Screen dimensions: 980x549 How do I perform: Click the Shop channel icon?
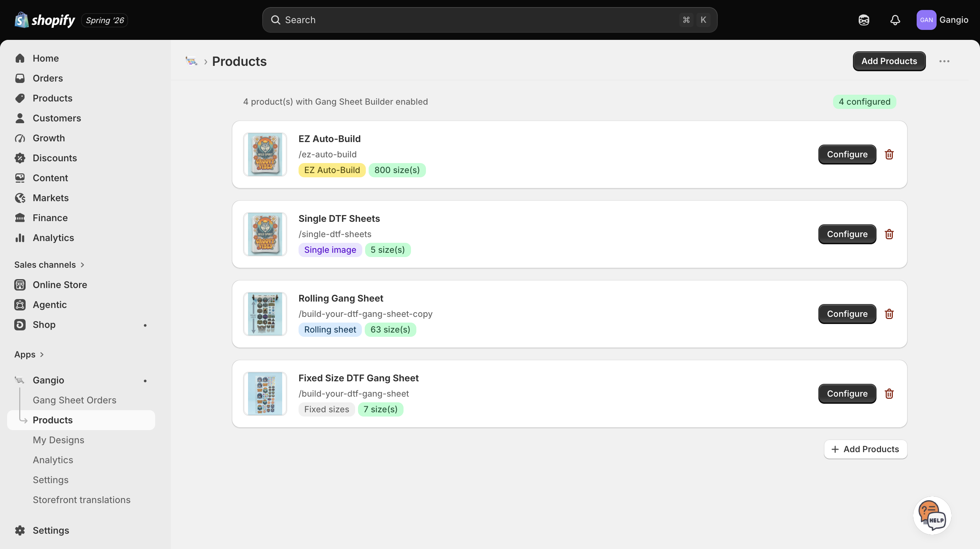(20, 324)
